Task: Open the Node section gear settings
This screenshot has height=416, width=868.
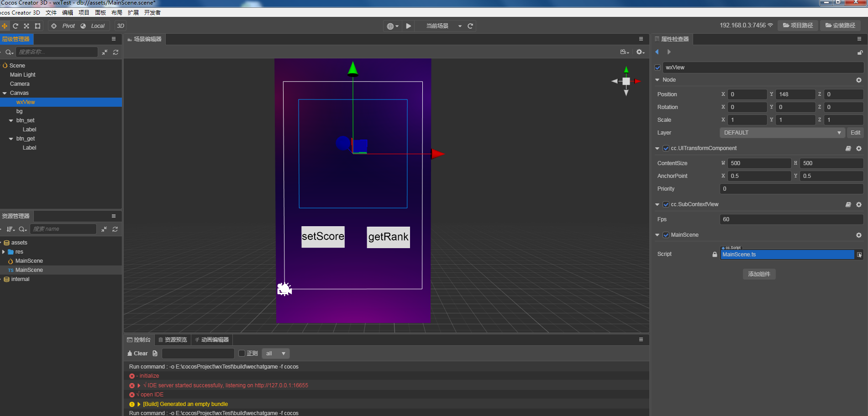Action: (858, 80)
